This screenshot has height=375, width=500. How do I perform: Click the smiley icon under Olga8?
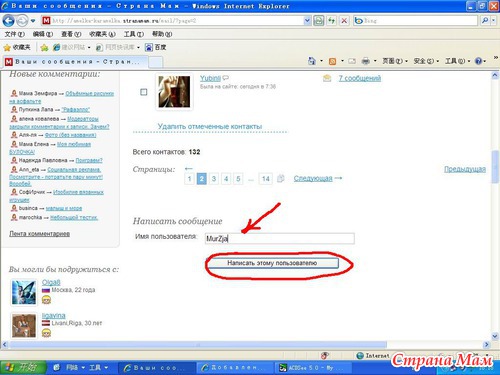point(46,300)
